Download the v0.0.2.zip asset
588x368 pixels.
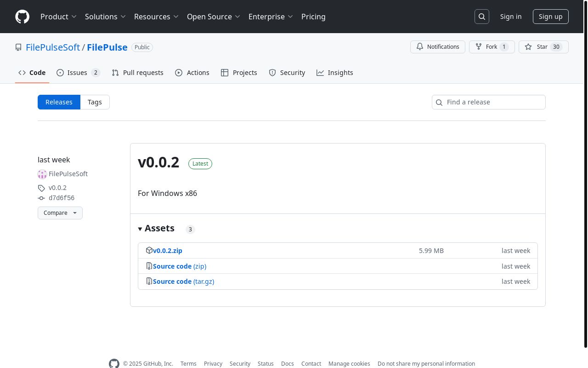pyautogui.click(x=167, y=250)
